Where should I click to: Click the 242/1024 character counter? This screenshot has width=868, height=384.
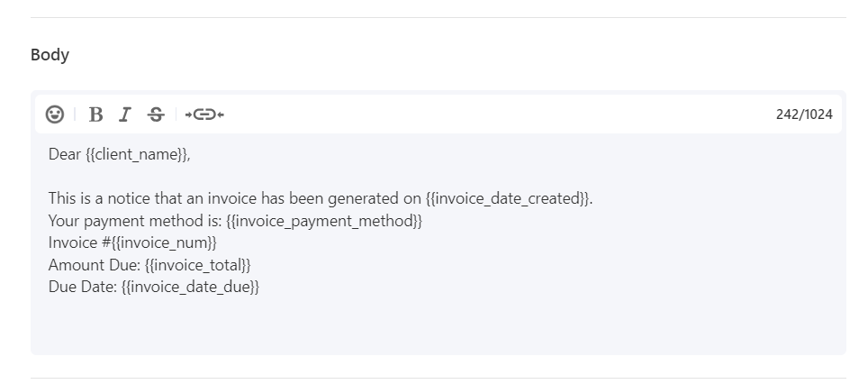[x=804, y=114]
